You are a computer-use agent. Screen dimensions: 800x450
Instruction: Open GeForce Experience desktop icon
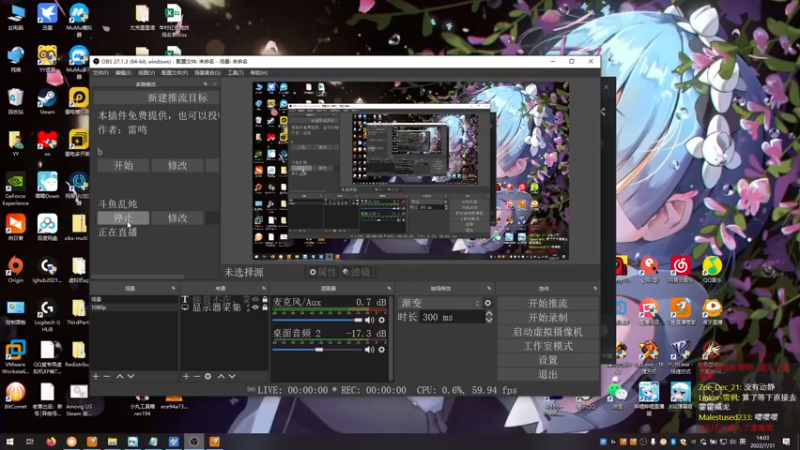15,189
